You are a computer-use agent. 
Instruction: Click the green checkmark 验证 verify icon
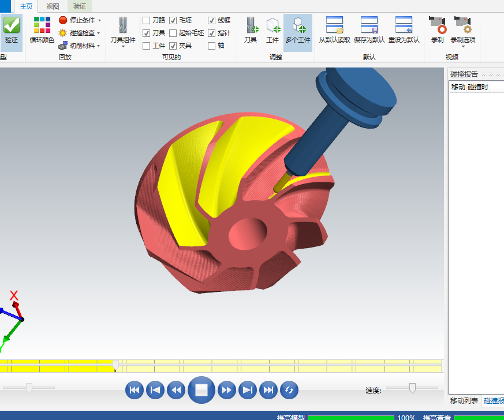click(x=12, y=26)
